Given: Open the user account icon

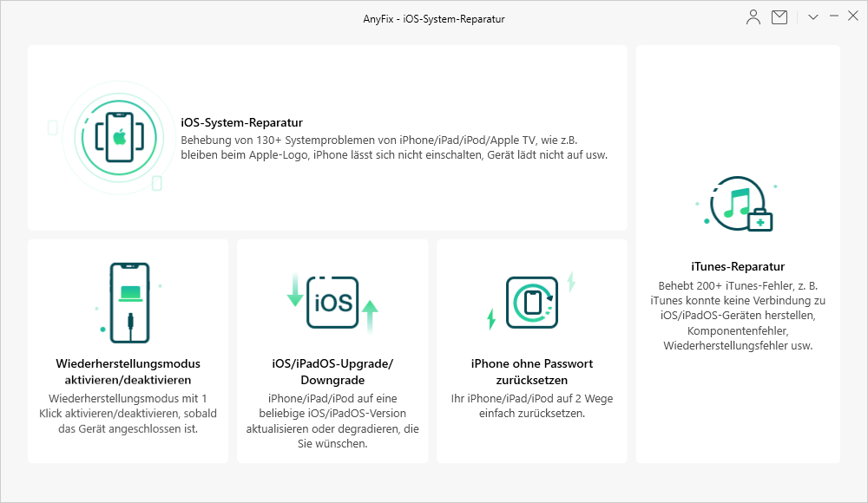Looking at the screenshot, I should click(x=753, y=17).
